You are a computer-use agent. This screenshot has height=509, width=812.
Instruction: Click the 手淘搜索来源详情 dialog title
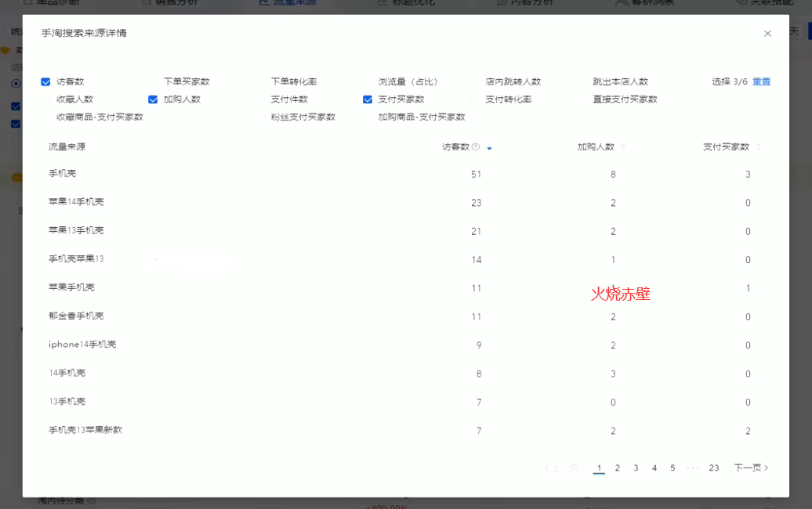(x=84, y=33)
